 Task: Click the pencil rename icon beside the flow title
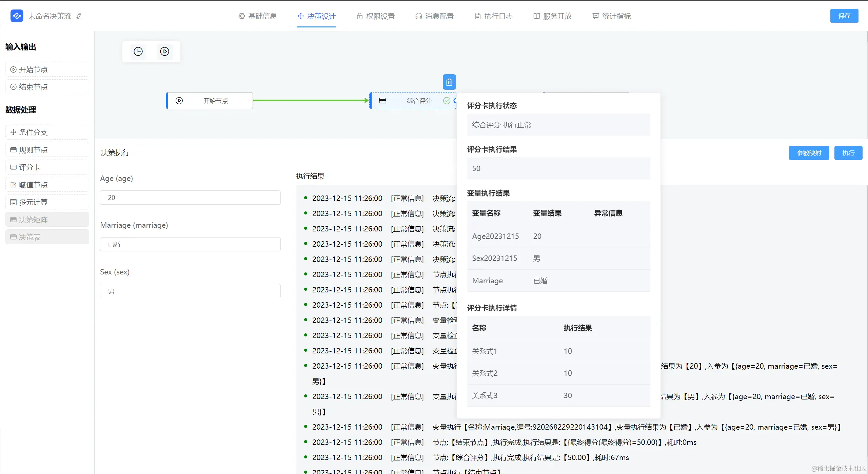79,16
